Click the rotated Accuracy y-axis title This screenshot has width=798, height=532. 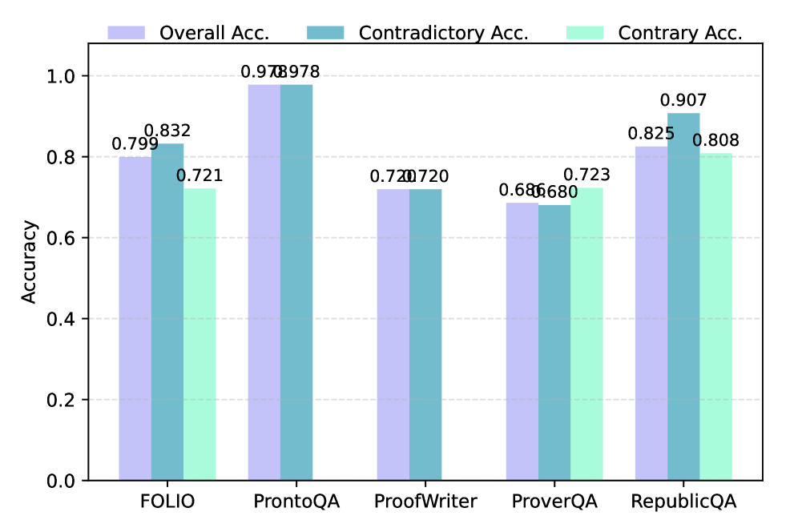pyautogui.click(x=29, y=274)
